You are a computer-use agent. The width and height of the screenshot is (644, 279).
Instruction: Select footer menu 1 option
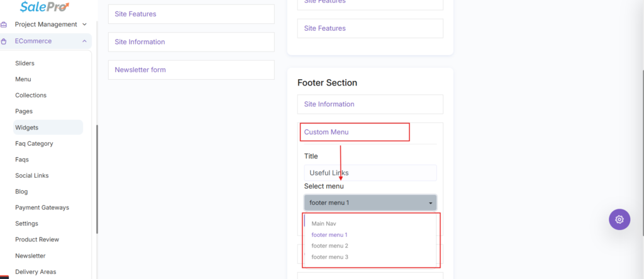pos(330,234)
